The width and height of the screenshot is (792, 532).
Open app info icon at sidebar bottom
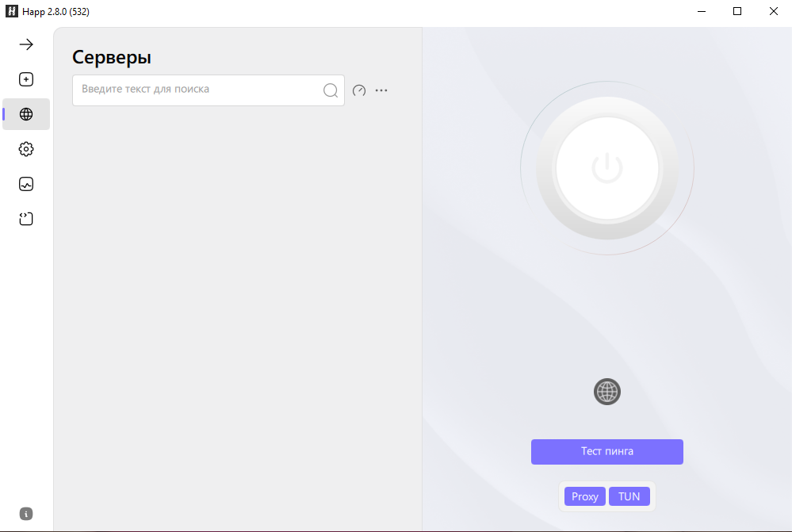(x=26, y=514)
